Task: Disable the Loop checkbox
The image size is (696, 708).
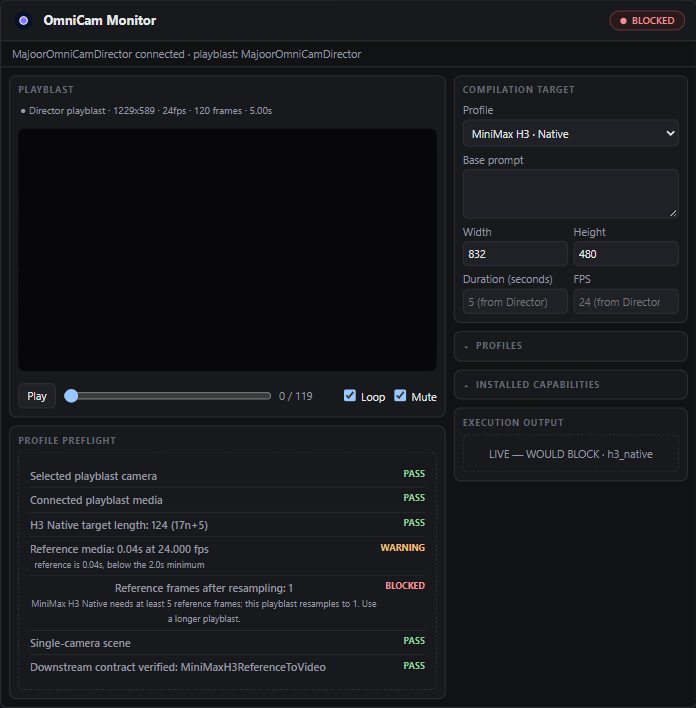Action: tap(350, 396)
